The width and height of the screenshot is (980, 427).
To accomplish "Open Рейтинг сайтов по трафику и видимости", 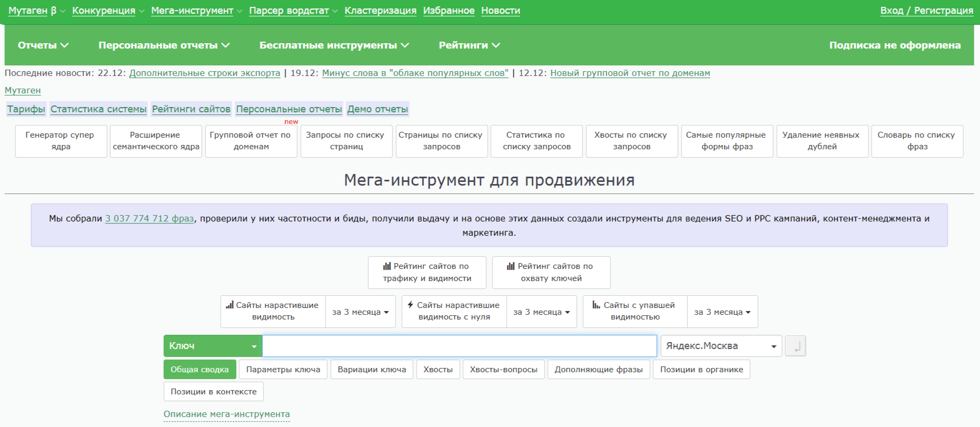I will [427, 273].
